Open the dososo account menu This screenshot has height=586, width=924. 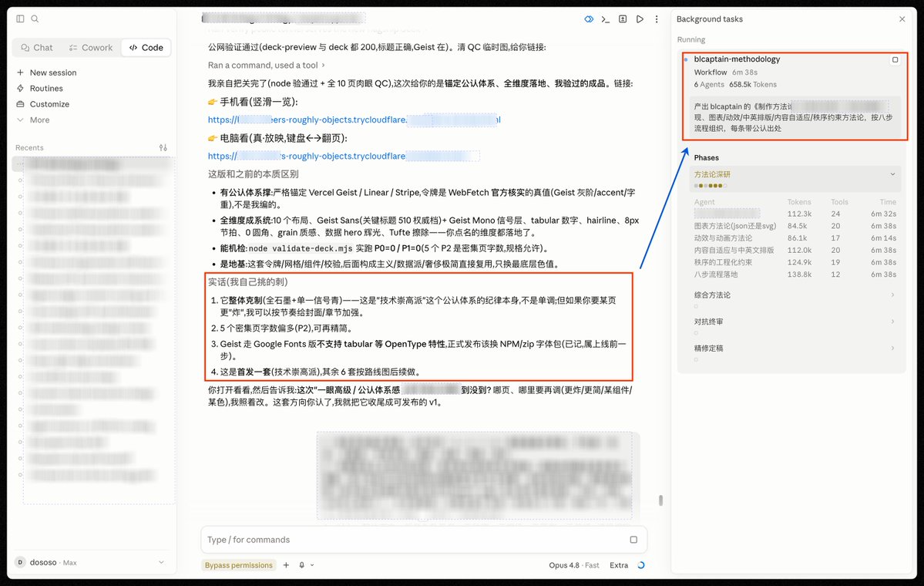pos(89,562)
